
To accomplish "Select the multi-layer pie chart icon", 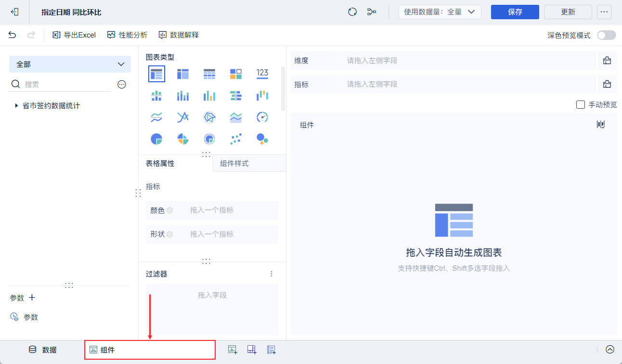I will (209, 139).
